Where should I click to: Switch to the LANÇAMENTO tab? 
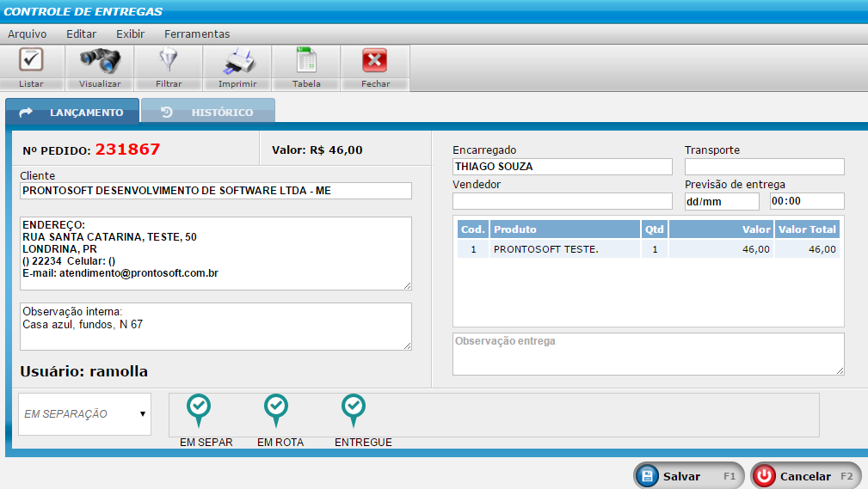point(72,111)
